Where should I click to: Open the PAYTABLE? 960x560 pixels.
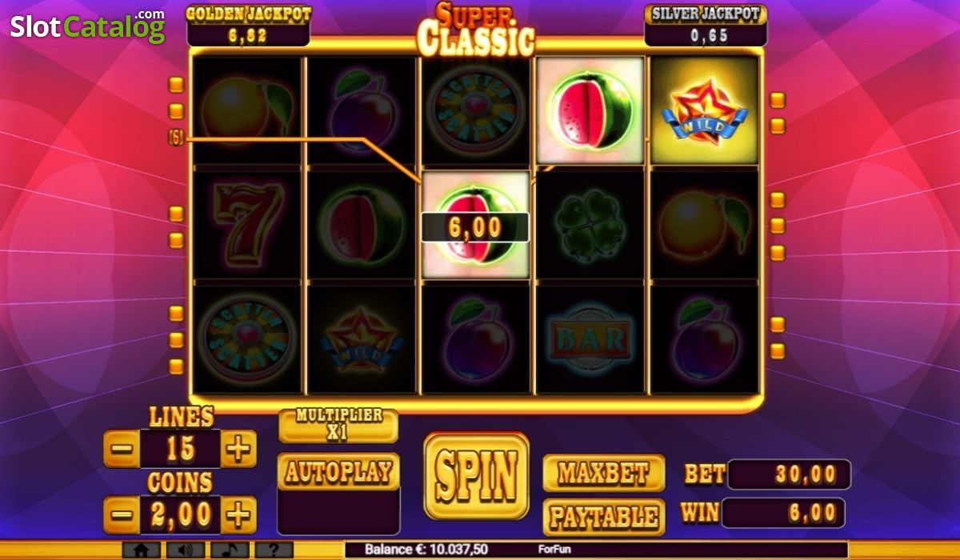coord(604,518)
